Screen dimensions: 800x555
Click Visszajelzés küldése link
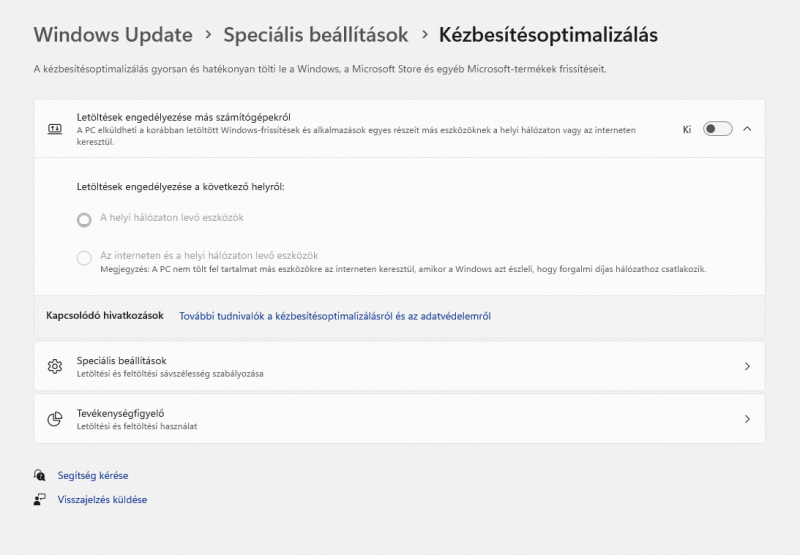point(102,499)
